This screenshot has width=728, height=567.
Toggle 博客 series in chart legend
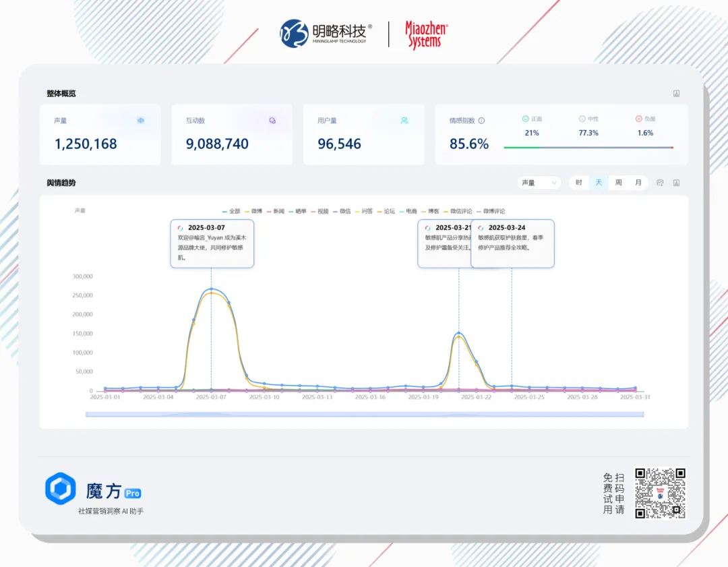[x=430, y=211]
